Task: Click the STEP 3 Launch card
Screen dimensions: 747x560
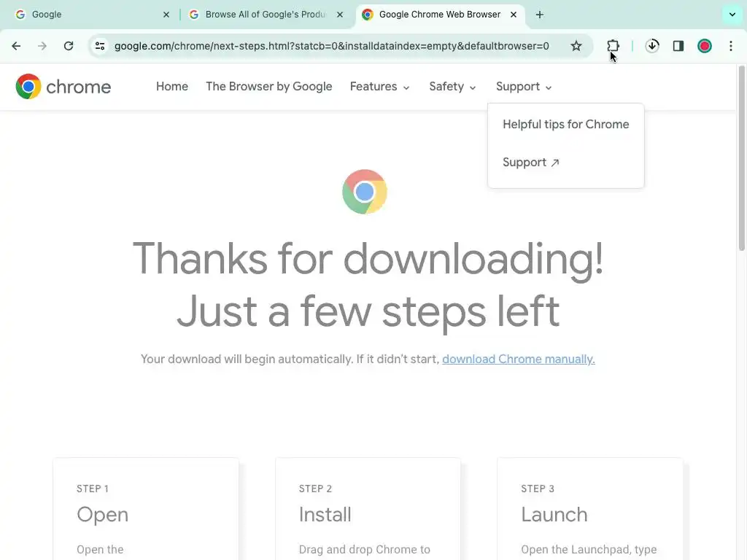Action: (589, 508)
